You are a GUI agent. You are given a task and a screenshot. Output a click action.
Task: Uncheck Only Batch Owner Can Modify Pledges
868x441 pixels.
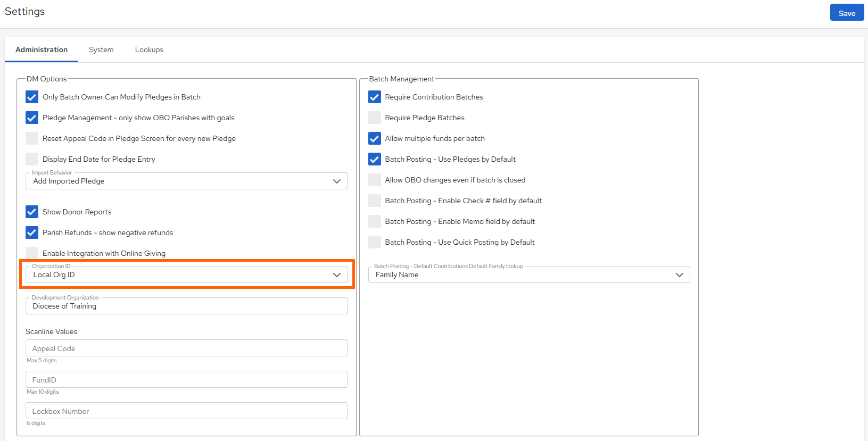(x=32, y=97)
